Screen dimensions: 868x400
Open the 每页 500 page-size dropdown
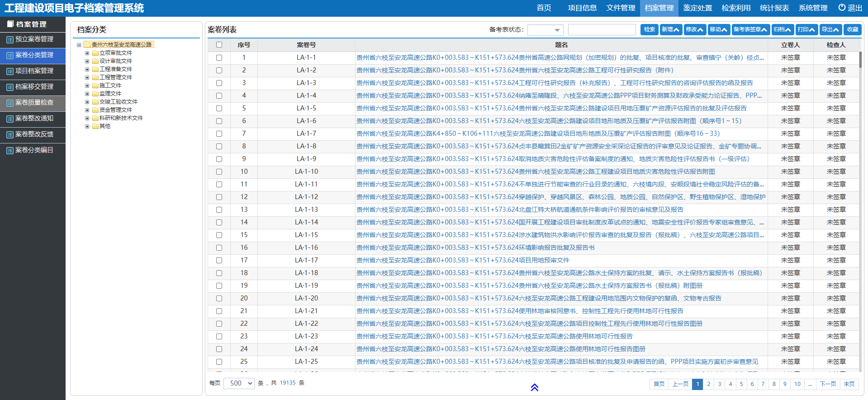pyautogui.click(x=239, y=383)
